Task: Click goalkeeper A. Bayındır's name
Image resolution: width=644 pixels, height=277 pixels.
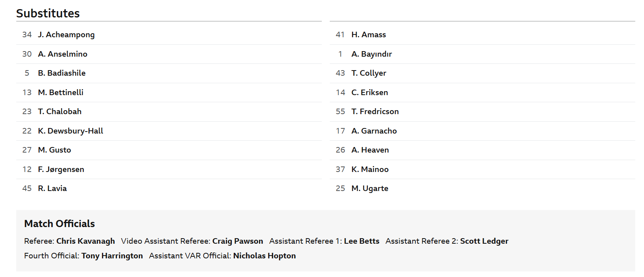Action: tap(372, 54)
